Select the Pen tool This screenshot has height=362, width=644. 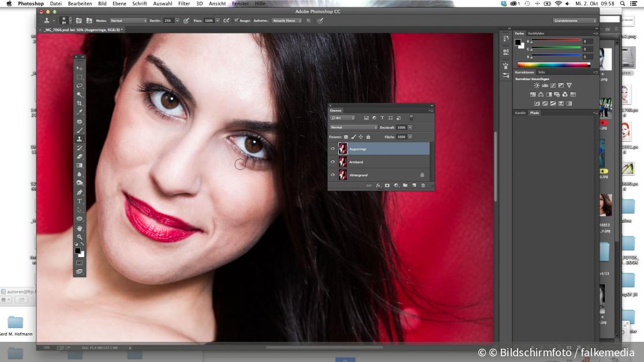[79, 192]
